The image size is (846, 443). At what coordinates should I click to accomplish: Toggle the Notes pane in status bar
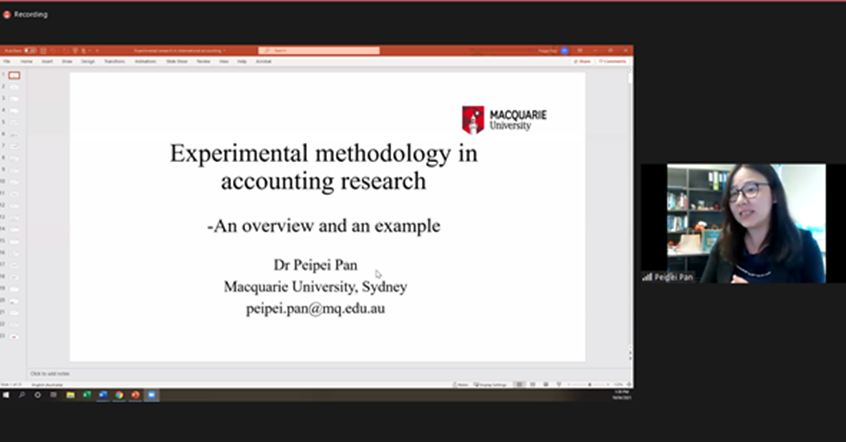[x=460, y=384]
